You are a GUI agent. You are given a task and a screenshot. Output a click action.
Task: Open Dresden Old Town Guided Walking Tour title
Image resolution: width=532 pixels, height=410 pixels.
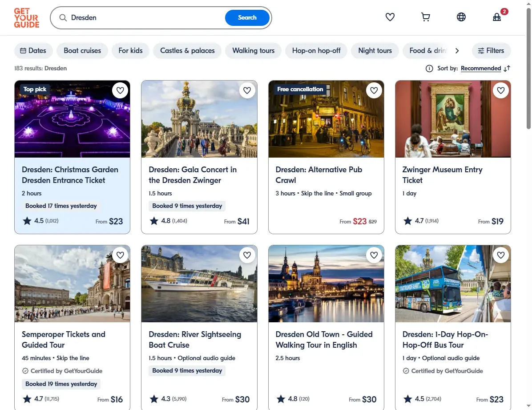[324, 340]
